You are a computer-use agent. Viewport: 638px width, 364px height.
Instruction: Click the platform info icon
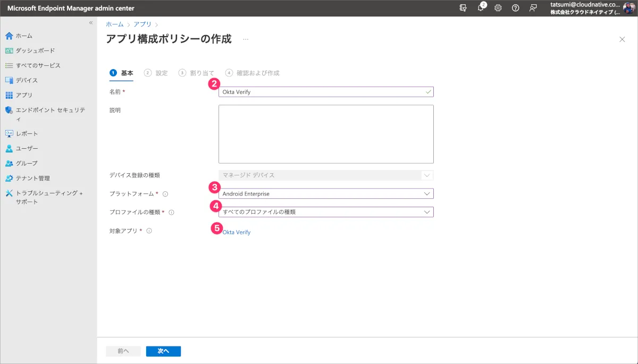pos(165,194)
